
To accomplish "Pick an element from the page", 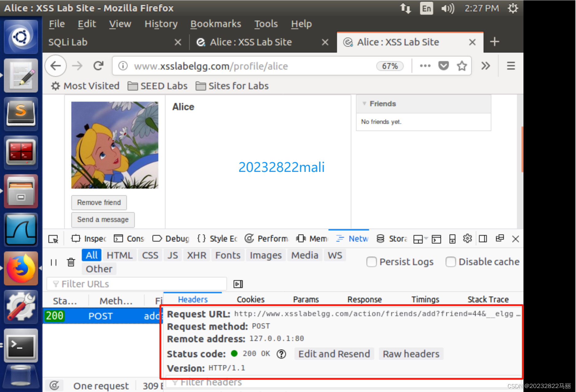I will [x=53, y=239].
